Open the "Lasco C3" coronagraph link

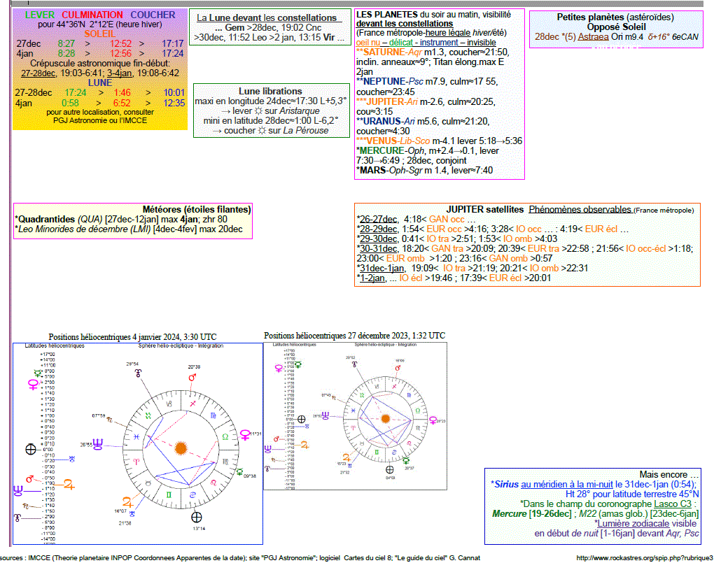(x=673, y=504)
